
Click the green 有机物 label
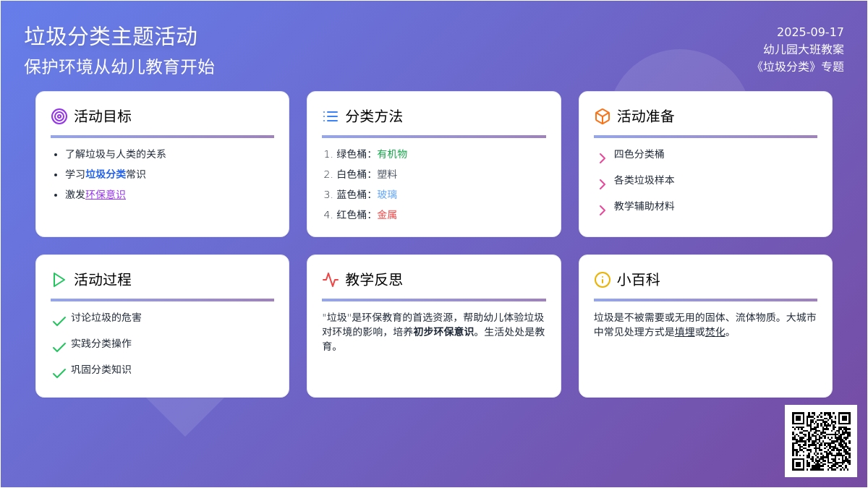(x=392, y=154)
